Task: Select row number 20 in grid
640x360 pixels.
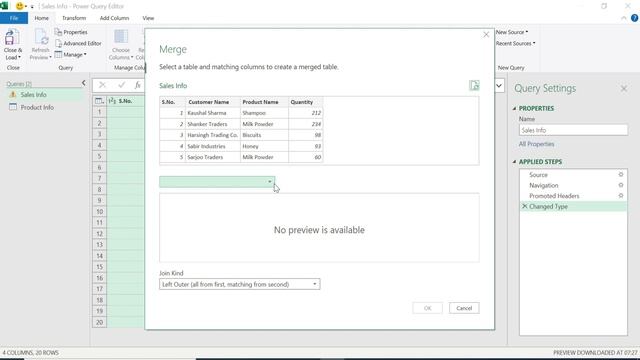Action: pos(99,322)
